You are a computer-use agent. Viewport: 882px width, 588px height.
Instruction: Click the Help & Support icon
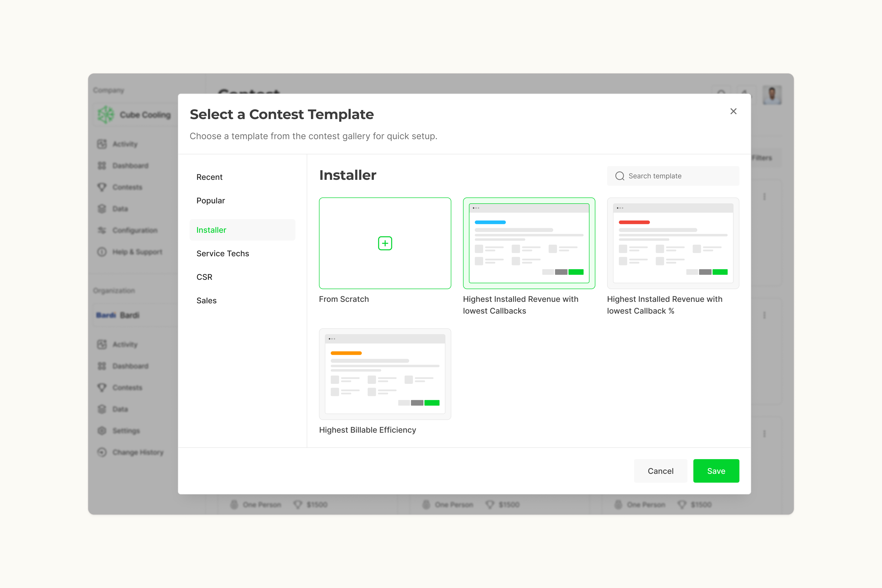tap(102, 252)
